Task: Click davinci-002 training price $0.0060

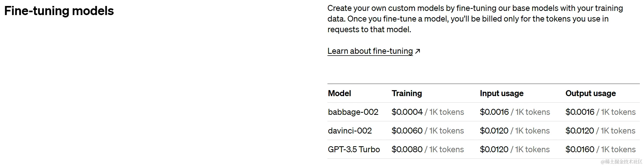Action: pyautogui.click(x=407, y=131)
